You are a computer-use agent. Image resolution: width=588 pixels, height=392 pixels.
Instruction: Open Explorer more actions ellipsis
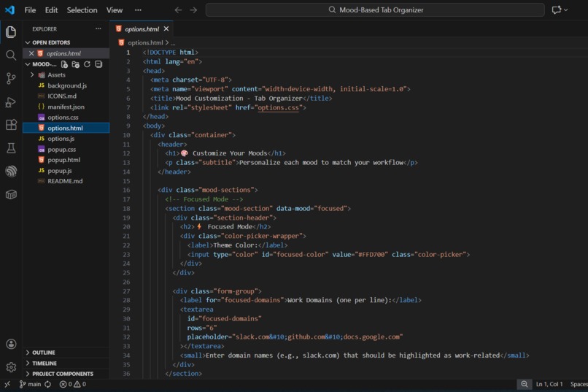[x=98, y=29]
